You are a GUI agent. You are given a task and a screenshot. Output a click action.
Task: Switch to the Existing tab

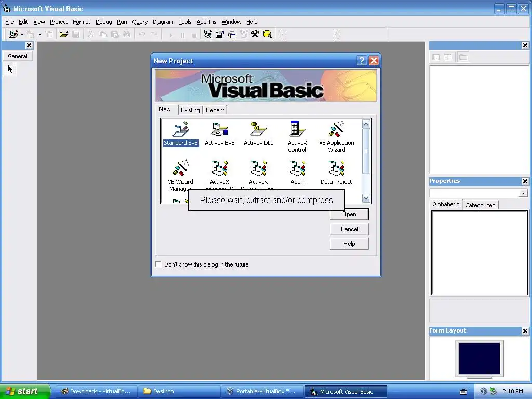coord(190,110)
